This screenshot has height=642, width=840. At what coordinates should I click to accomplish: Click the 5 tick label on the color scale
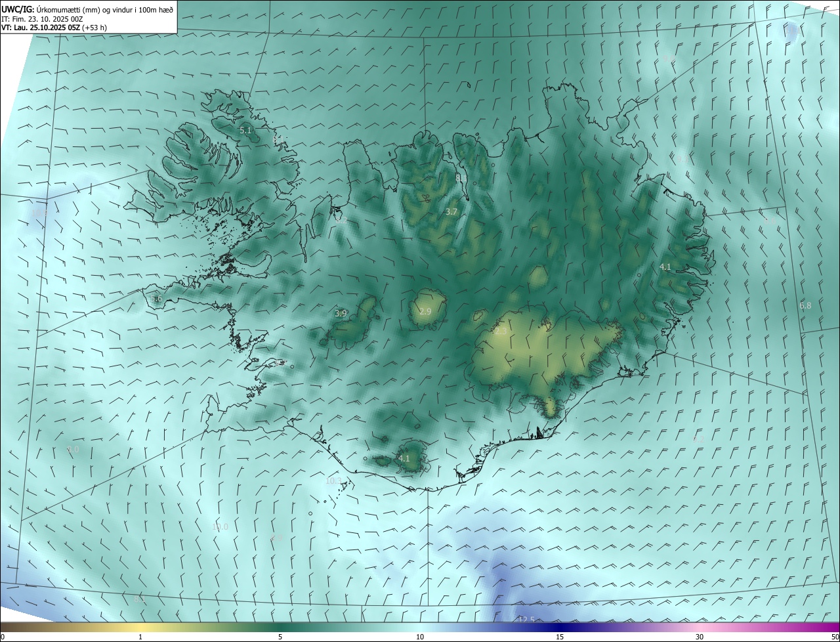[280, 637]
